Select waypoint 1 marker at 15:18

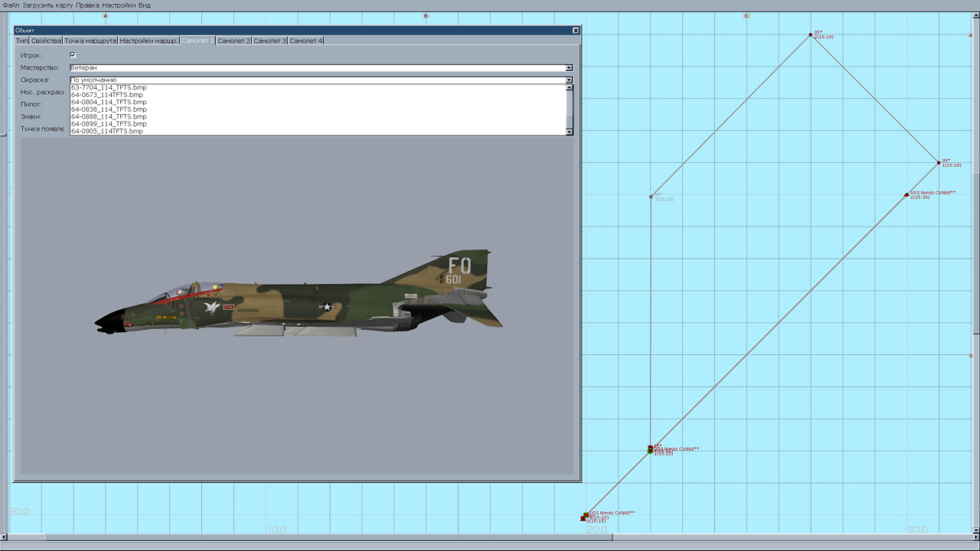[x=939, y=162]
